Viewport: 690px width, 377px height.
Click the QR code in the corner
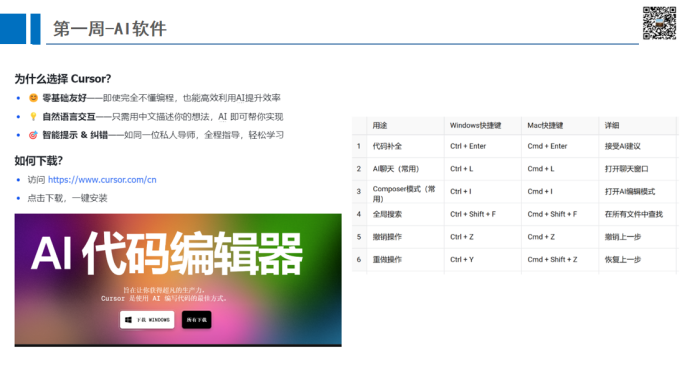[659, 23]
